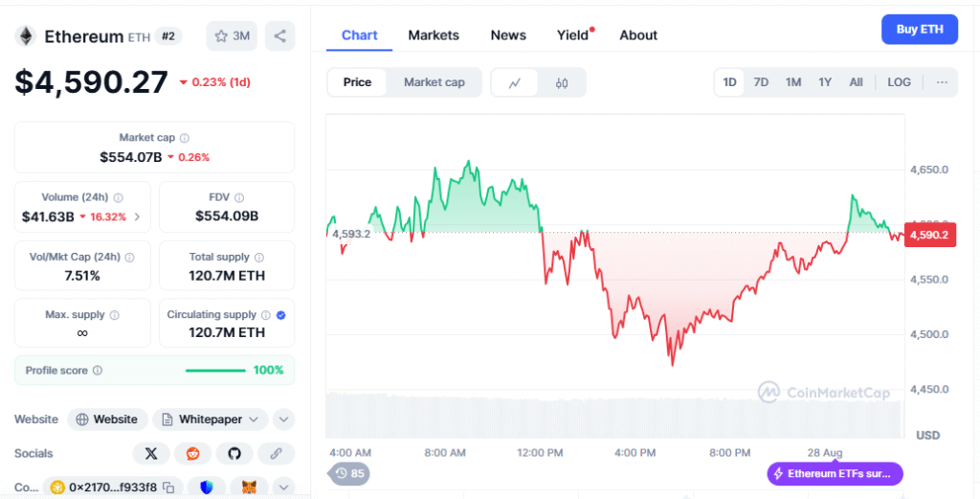Screen dimensions: 980x499
Task: Open the X social link
Action: (x=151, y=453)
